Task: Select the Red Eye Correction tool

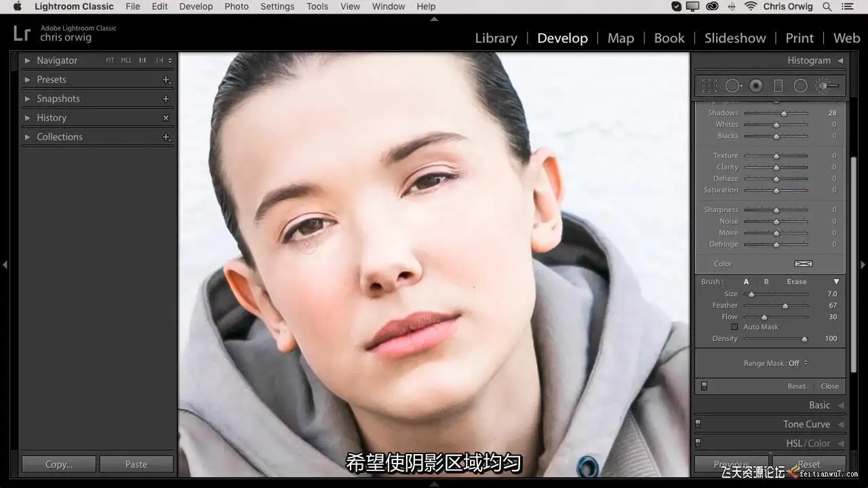Action: (x=756, y=86)
